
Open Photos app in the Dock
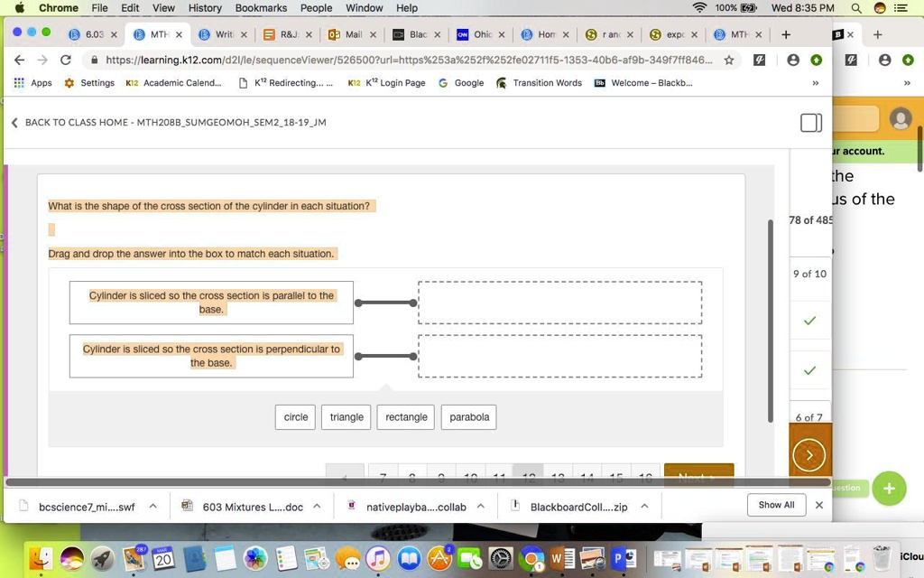point(255,558)
